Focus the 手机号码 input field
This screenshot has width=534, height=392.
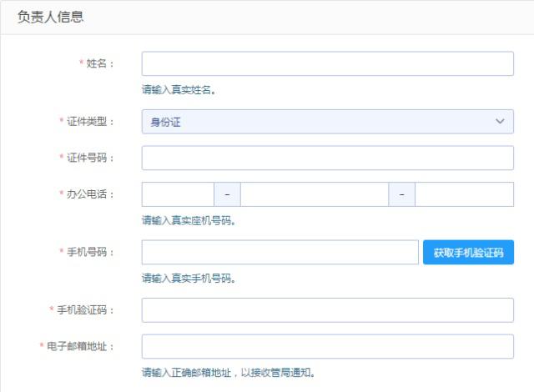click(280, 252)
